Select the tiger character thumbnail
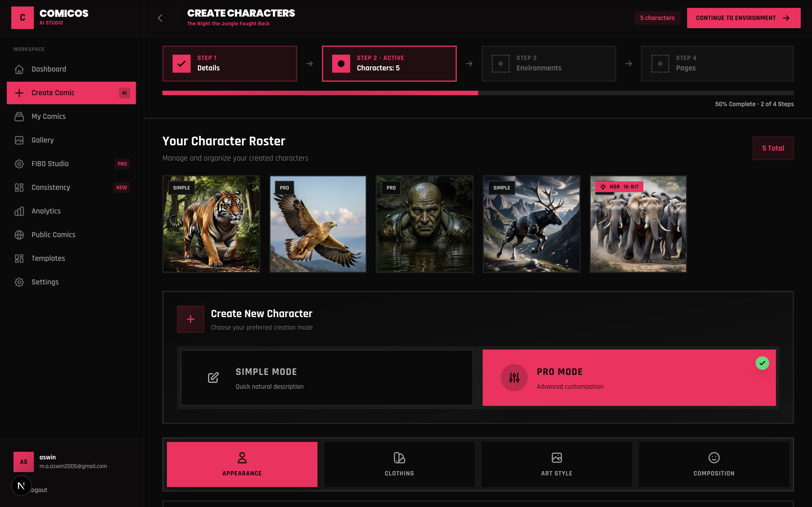 (211, 224)
